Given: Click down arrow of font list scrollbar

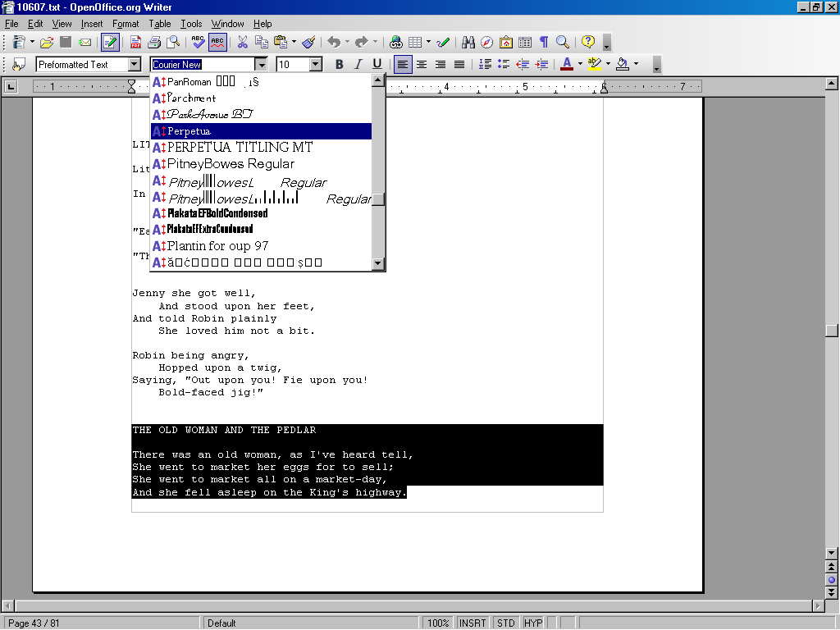Looking at the screenshot, I should pos(378,263).
